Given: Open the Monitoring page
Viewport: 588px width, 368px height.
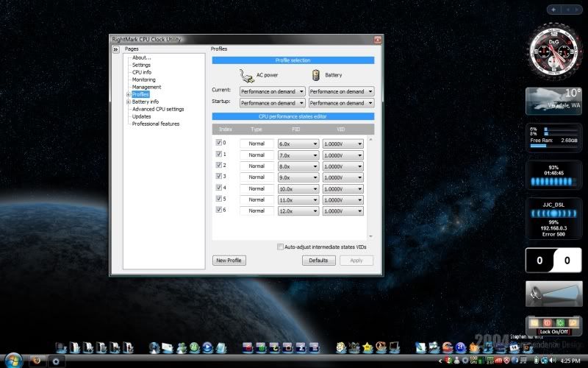Looking at the screenshot, I should [143, 79].
